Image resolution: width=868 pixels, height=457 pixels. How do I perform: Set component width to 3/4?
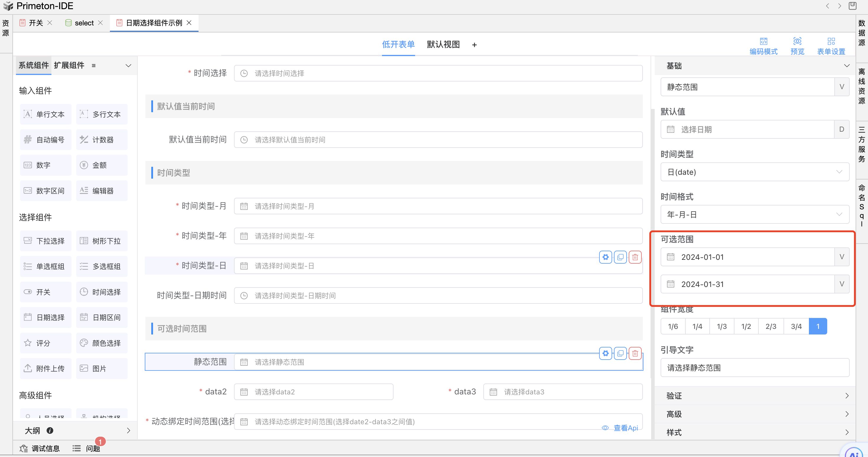click(x=796, y=326)
